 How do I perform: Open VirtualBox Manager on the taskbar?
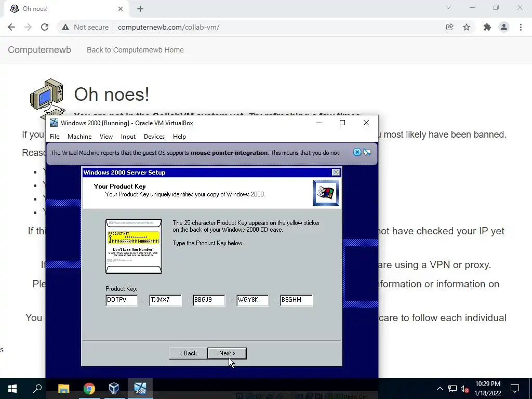tap(114, 389)
